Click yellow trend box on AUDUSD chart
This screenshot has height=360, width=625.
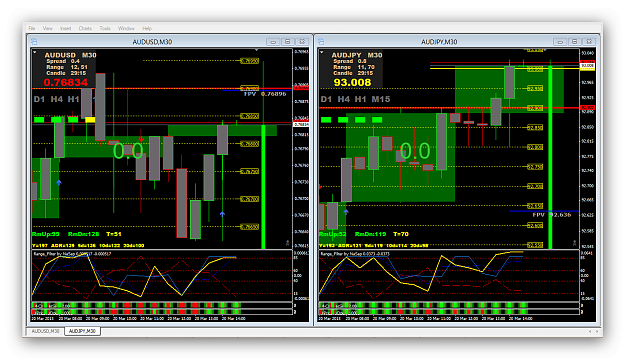click(90, 119)
